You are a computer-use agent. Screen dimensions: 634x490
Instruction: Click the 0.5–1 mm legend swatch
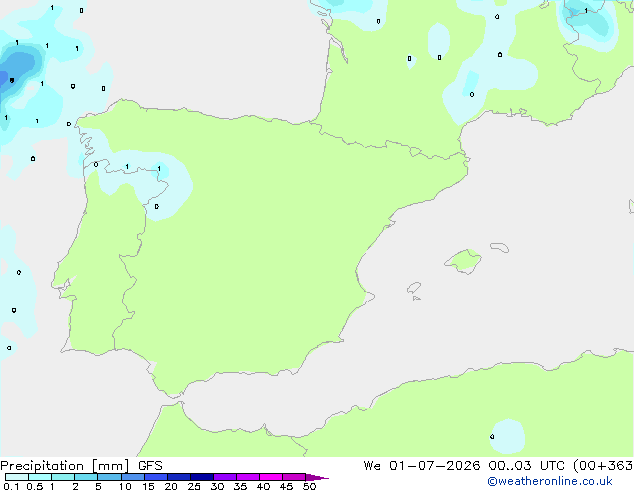pos(40,477)
